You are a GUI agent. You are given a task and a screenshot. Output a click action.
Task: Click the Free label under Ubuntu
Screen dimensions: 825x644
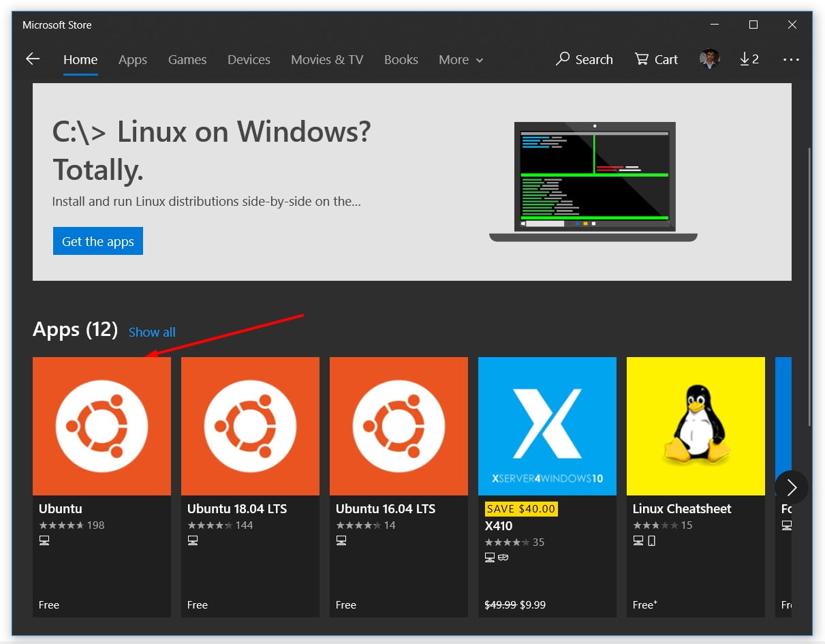coord(49,604)
